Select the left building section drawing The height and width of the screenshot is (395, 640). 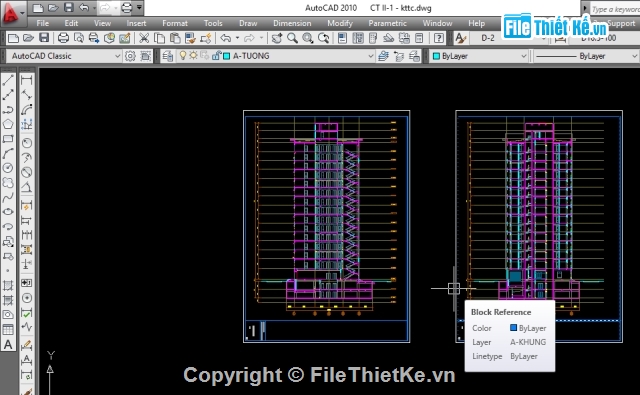click(327, 226)
